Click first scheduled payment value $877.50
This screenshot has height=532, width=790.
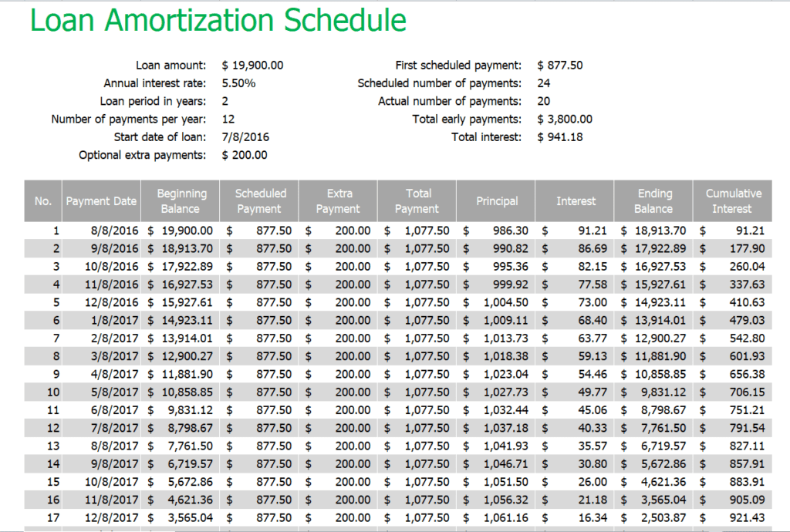coord(560,66)
